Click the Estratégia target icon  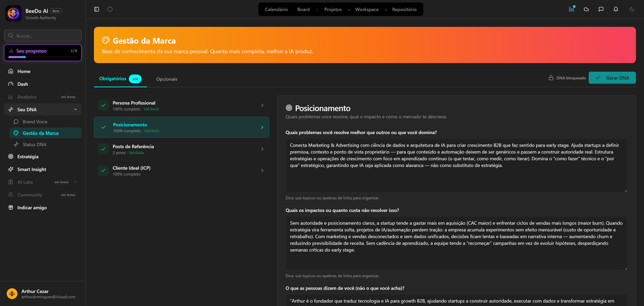11,157
